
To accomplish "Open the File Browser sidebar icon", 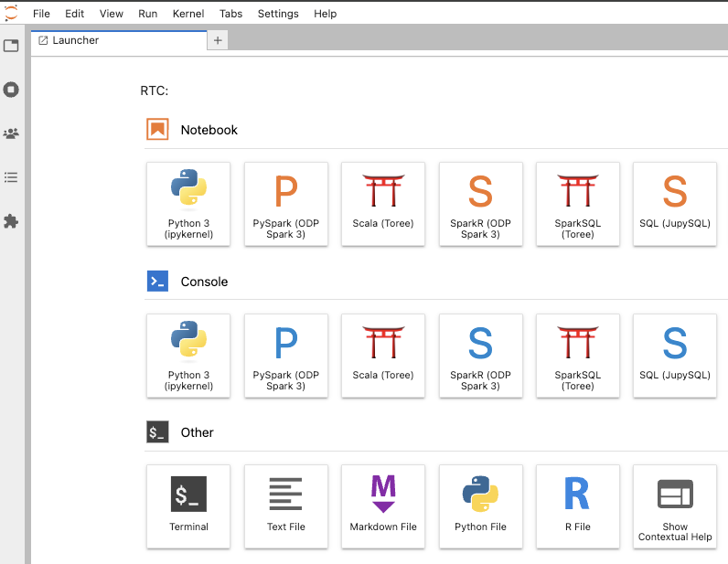I will pyautogui.click(x=11, y=46).
